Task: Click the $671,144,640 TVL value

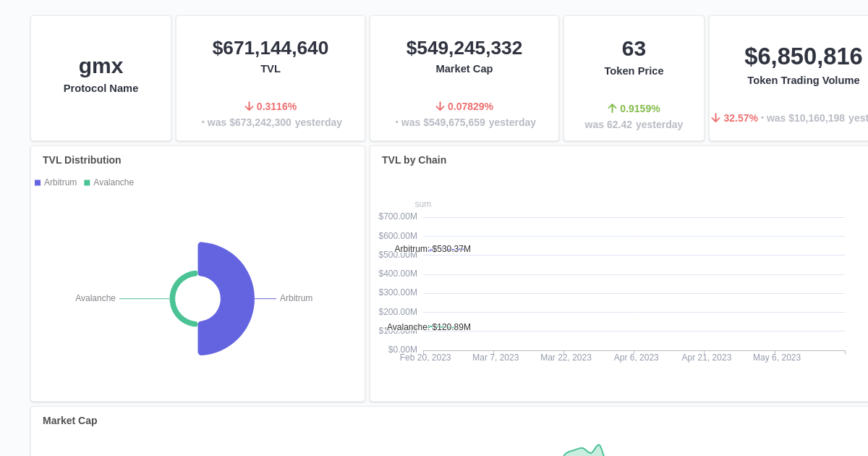Action: click(270, 48)
